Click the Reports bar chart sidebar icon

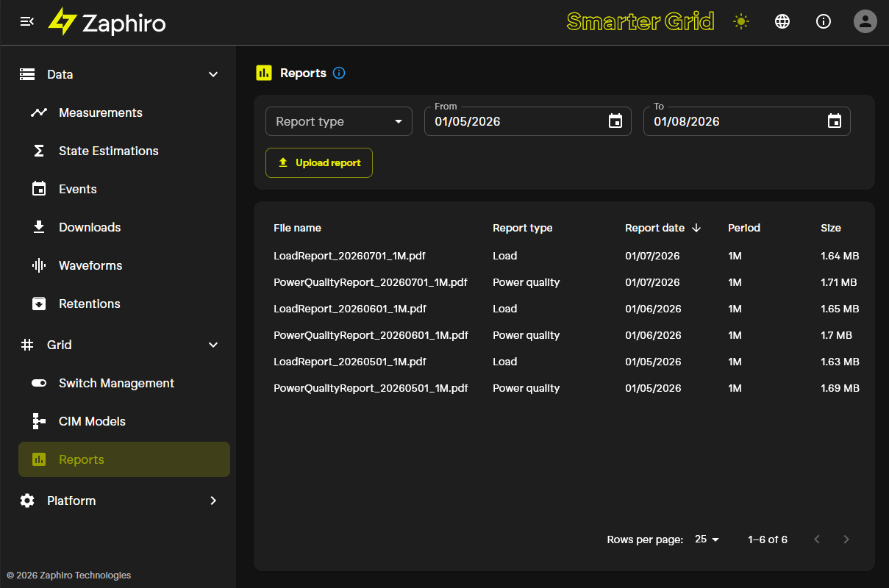[39, 459]
